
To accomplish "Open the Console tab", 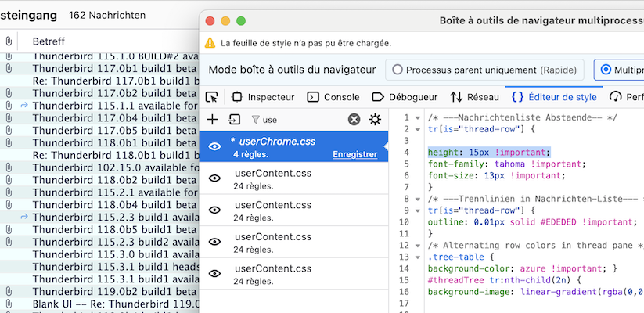I will point(333,97).
